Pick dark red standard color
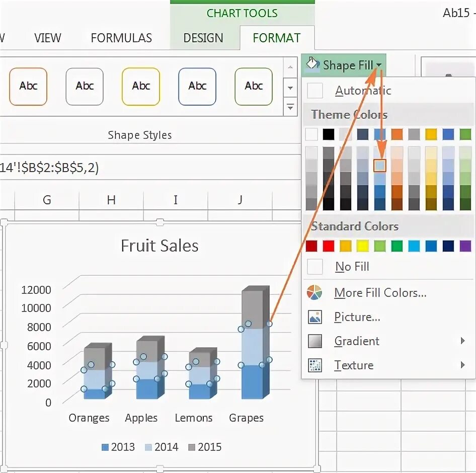The width and height of the screenshot is (476, 473). click(311, 246)
